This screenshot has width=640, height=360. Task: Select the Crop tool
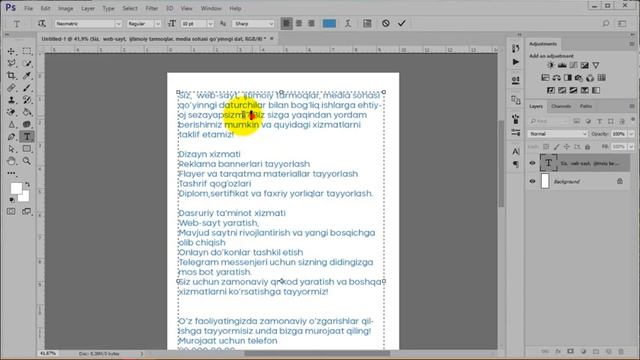click(x=11, y=76)
